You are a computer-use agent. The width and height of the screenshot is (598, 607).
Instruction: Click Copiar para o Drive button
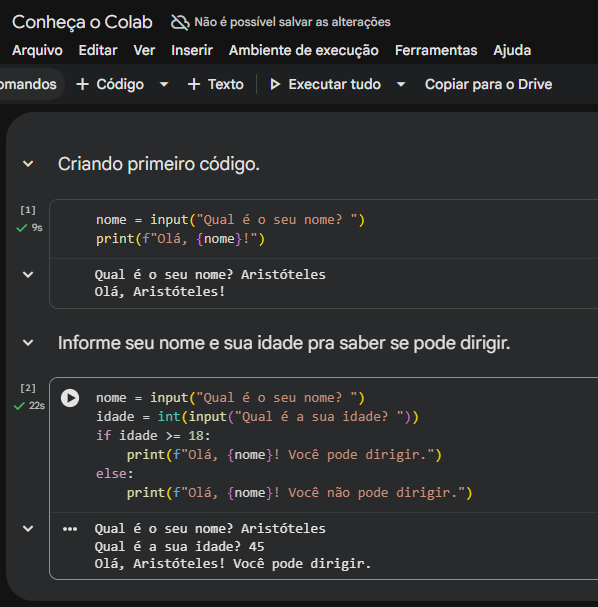pyautogui.click(x=488, y=84)
